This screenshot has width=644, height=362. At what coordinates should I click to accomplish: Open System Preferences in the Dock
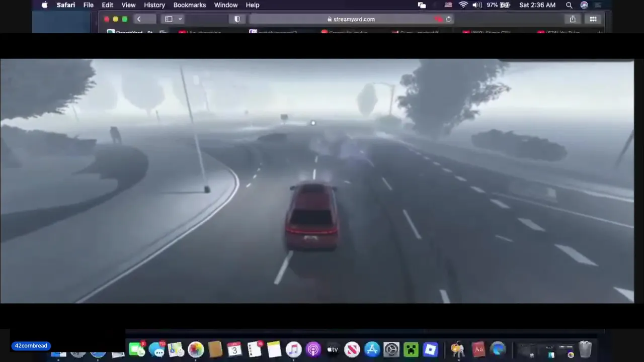point(391,349)
